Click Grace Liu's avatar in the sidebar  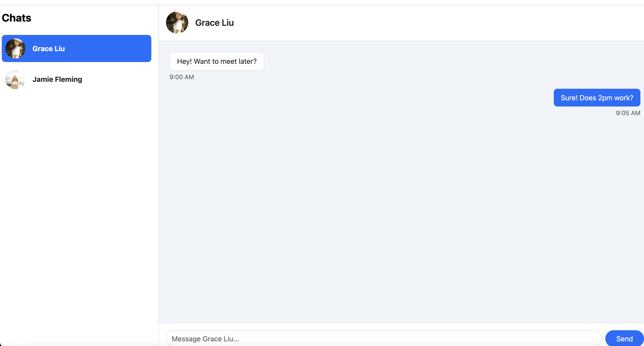coord(15,48)
